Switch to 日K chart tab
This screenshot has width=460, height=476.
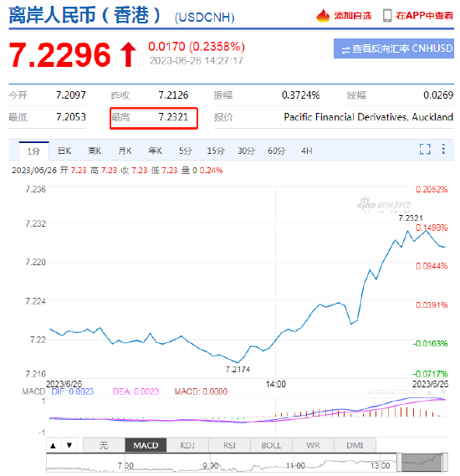64,151
